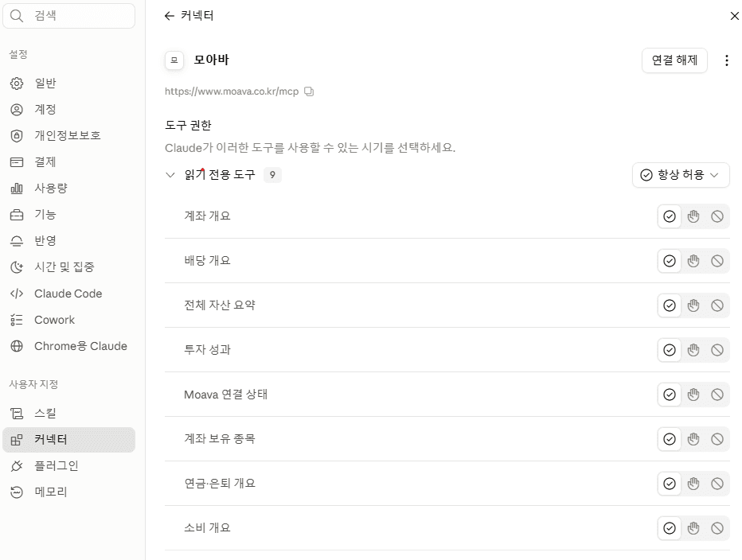The height and width of the screenshot is (560, 742).
Task: Click the 도구 권한 heading
Action: pyautogui.click(x=189, y=126)
